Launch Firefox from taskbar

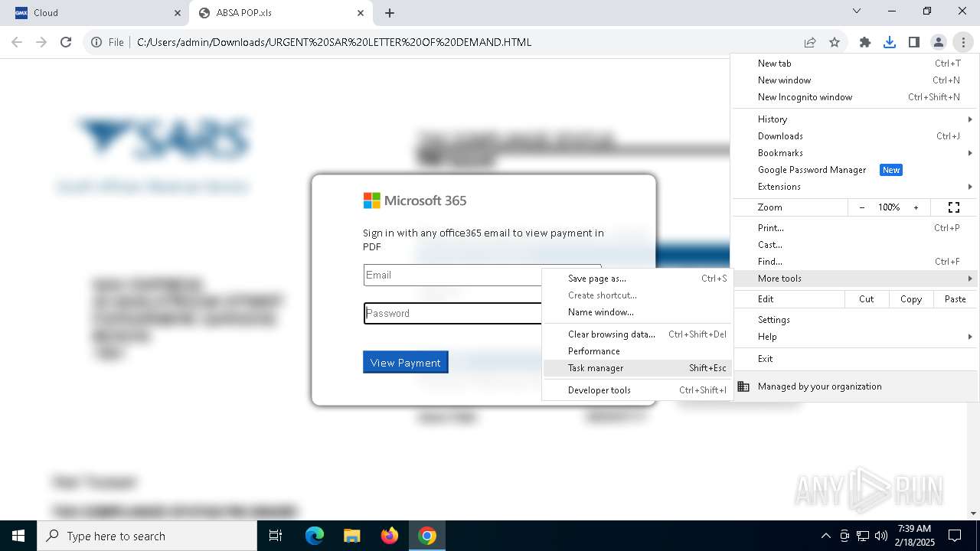pyautogui.click(x=390, y=536)
